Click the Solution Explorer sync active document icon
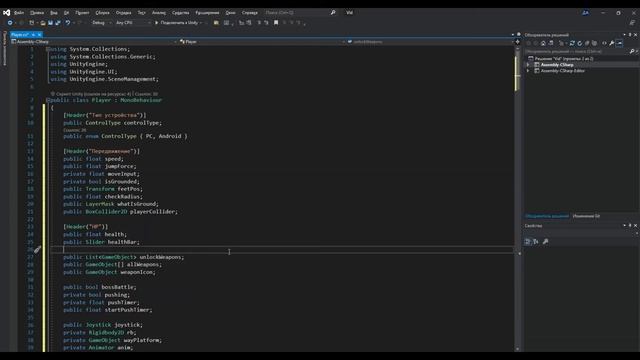 [x=572, y=43]
